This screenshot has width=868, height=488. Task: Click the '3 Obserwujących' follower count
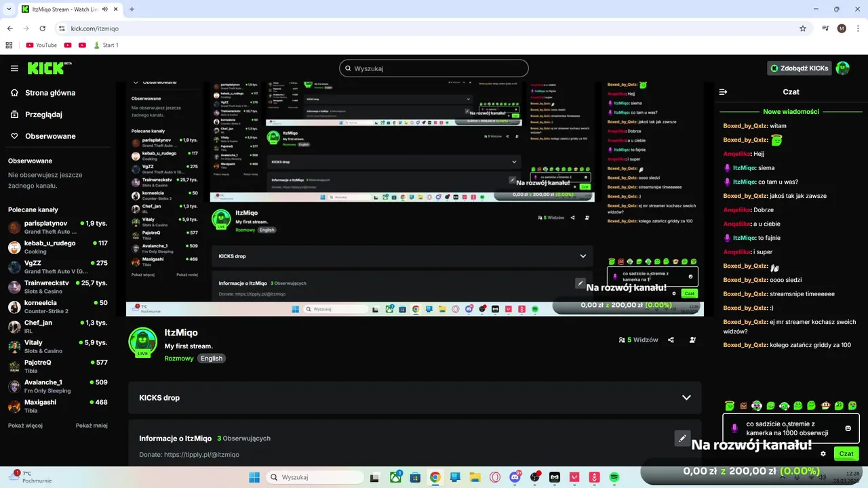(x=243, y=439)
